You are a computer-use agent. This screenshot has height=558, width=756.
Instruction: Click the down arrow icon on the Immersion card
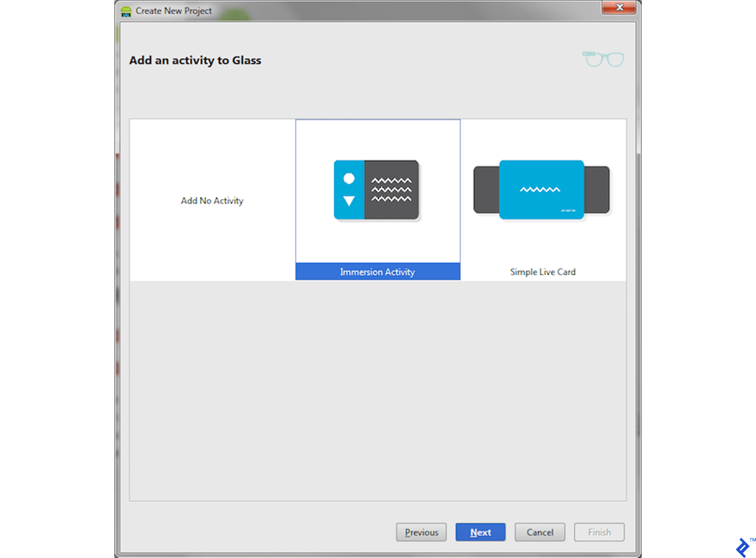pos(349,201)
